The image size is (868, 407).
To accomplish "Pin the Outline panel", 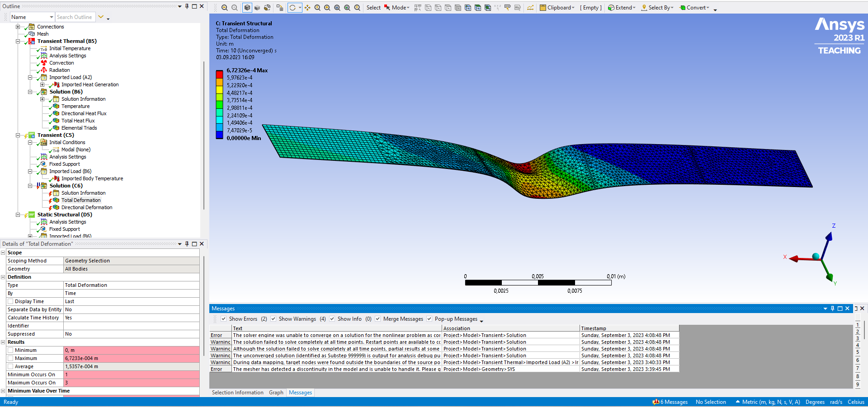I will (187, 6).
